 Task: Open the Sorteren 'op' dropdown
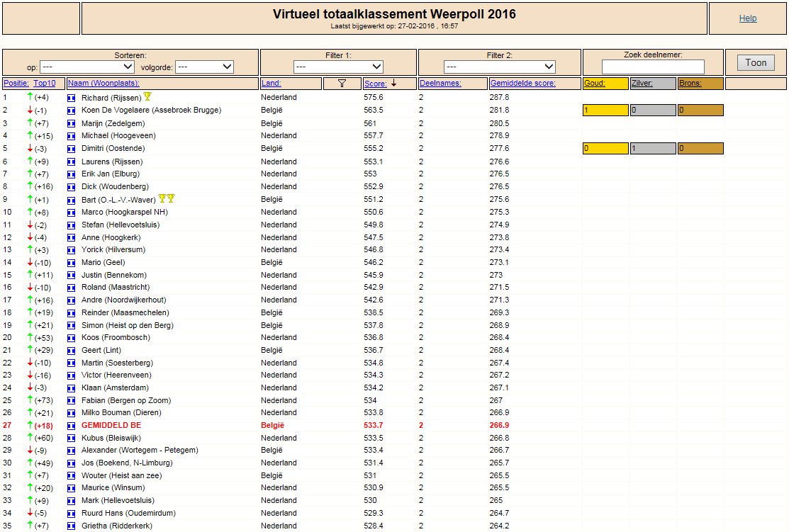click(x=87, y=67)
